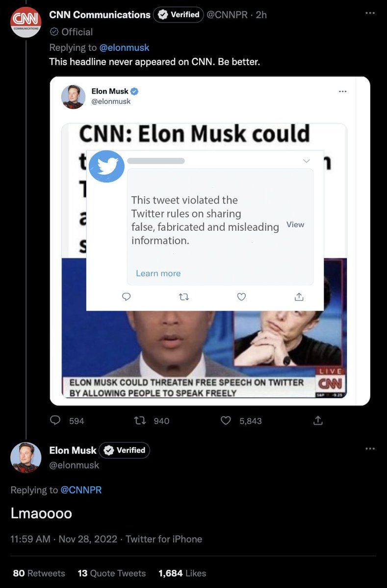
Task: Open the Learn more link
Action: (x=158, y=273)
